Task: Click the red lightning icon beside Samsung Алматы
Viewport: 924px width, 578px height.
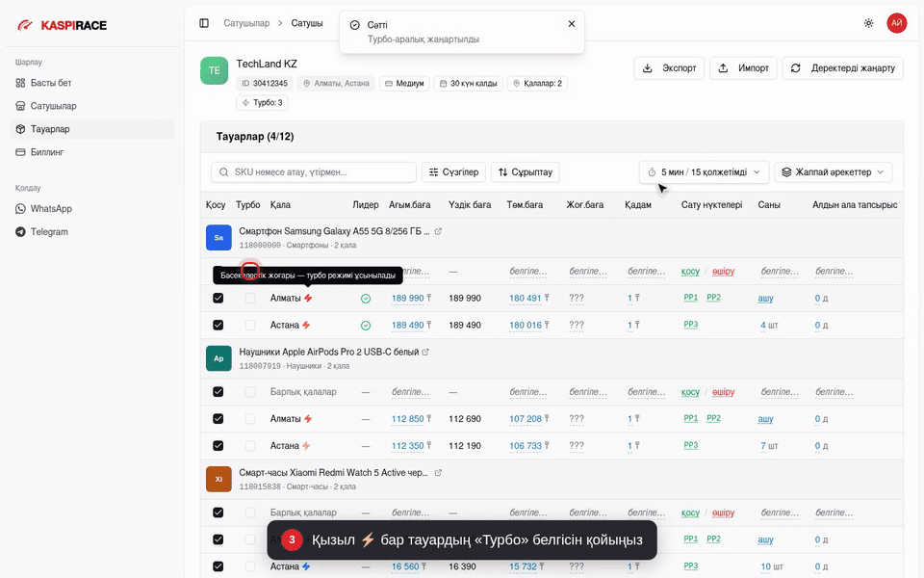Action: click(x=308, y=299)
